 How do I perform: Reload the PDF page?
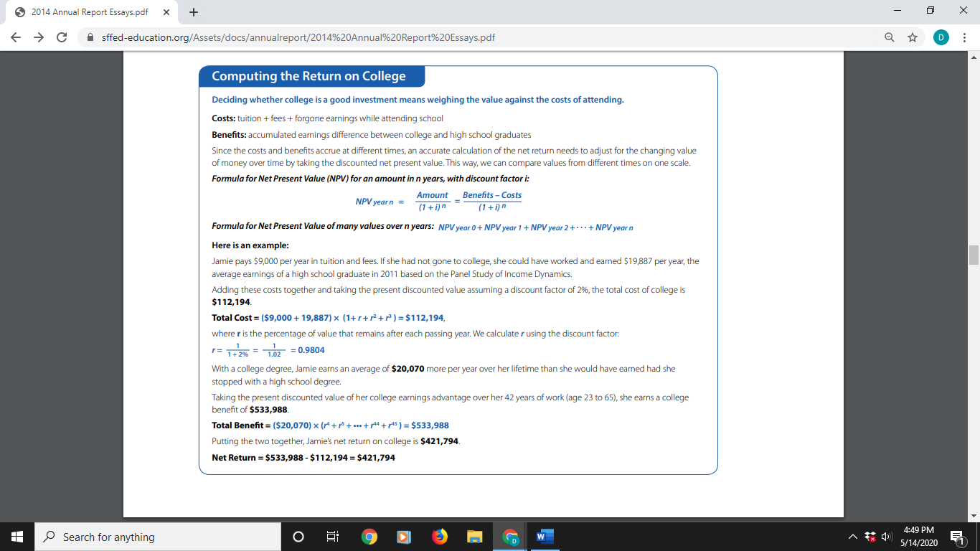61,37
